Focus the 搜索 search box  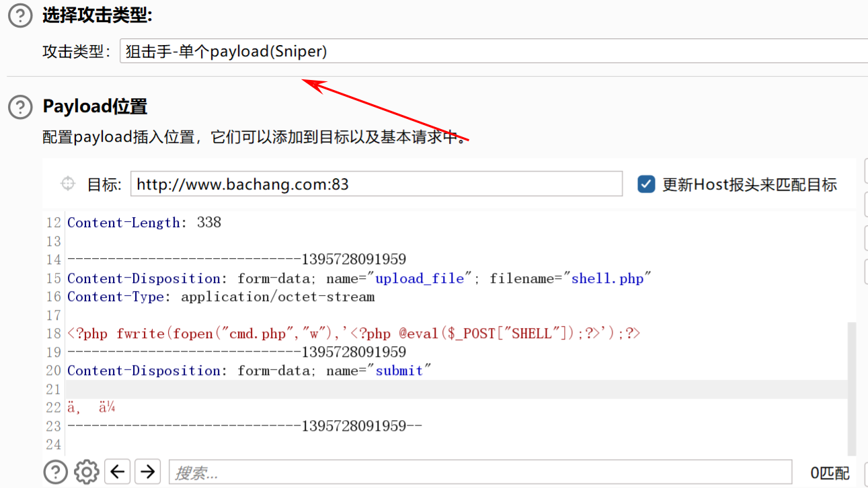coord(480,473)
